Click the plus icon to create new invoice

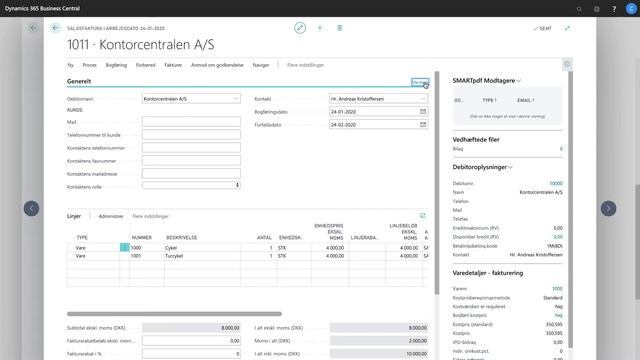tap(320, 28)
